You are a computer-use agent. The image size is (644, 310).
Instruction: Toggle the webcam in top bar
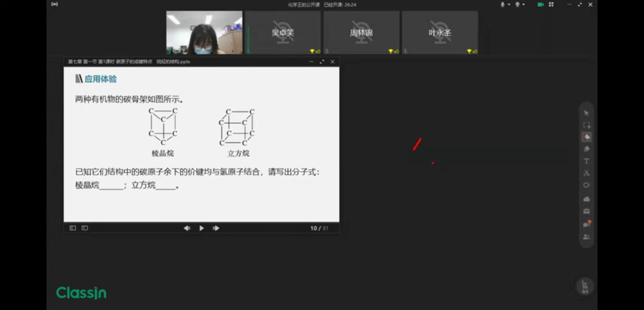[x=517, y=5]
